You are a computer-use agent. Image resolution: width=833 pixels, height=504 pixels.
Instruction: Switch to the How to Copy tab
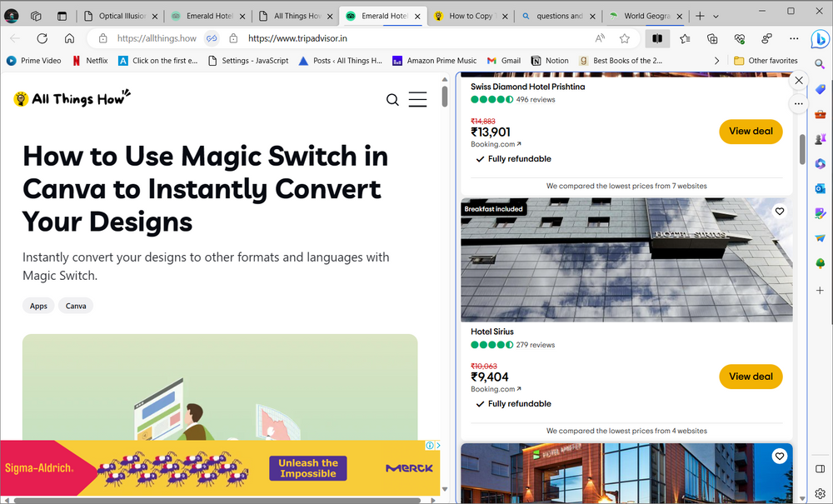click(471, 15)
